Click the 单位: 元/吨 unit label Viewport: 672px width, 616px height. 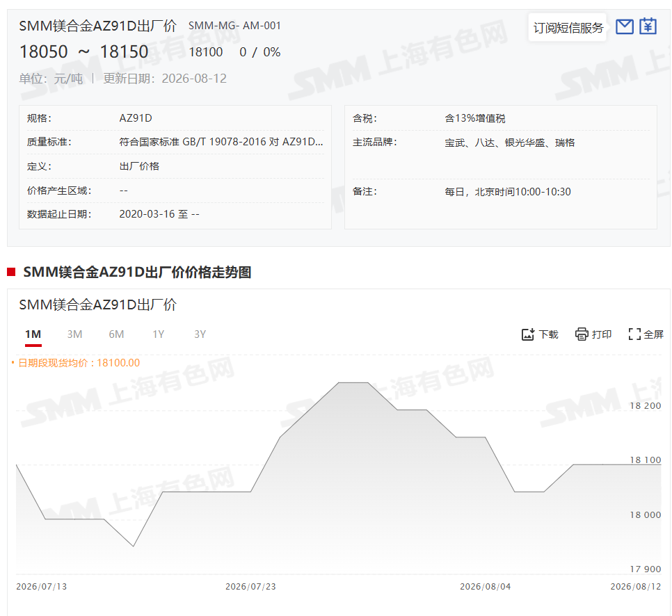(51, 79)
